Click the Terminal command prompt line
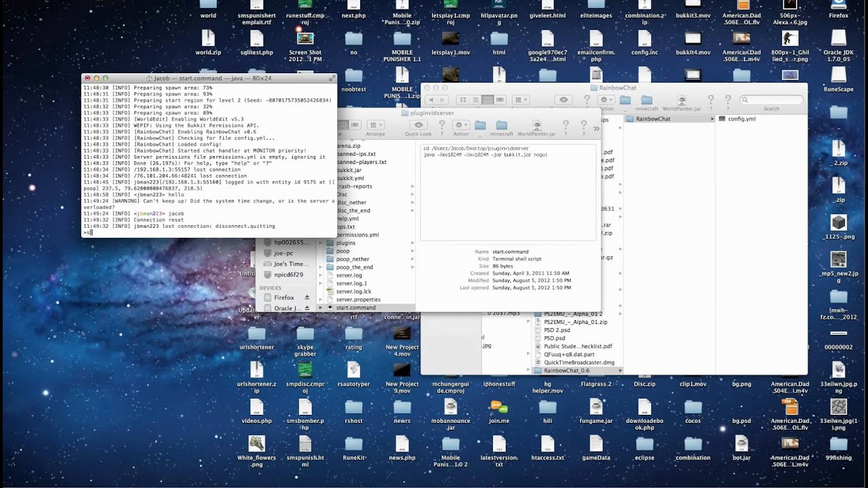868x488 pixels. (x=209, y=232)
